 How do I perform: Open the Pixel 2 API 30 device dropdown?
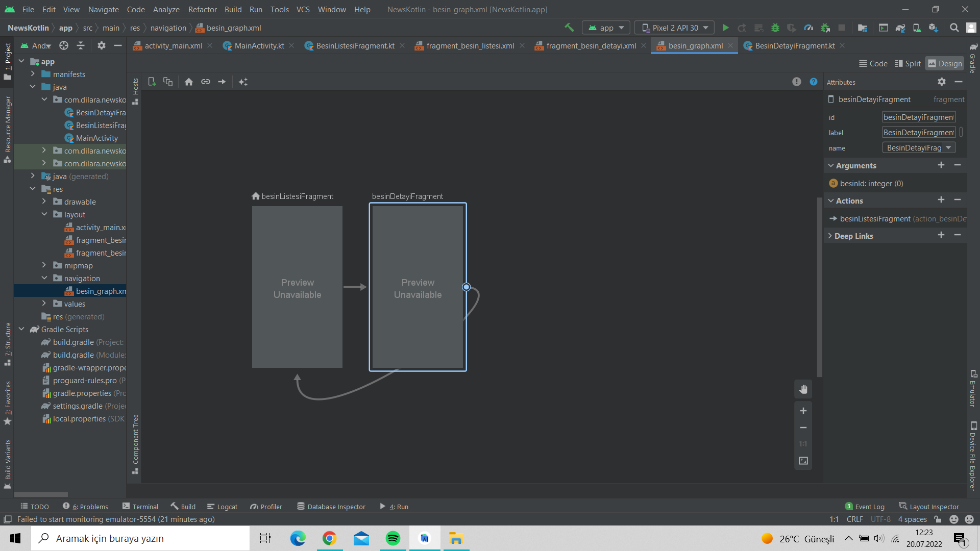click(676, 28)
